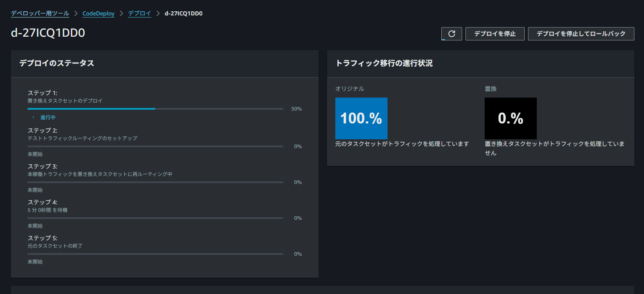644x294 pixels.
Task: Click the 50% progress value
Action: pos(297,109)
